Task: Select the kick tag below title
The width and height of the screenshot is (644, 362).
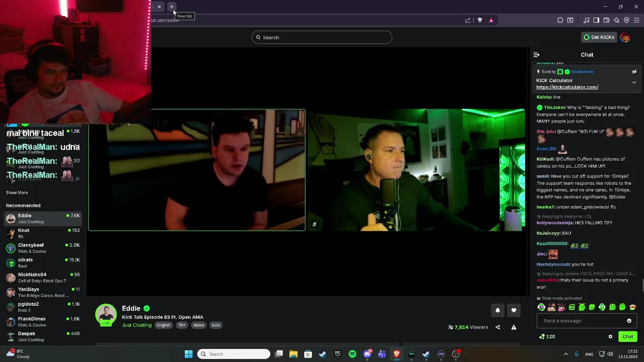Action: point(216,325)
